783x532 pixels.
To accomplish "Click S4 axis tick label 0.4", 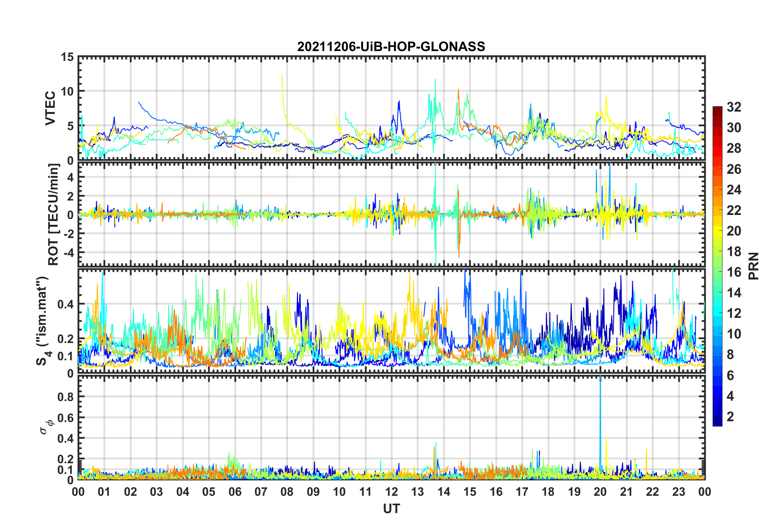I will pos(65,304).
